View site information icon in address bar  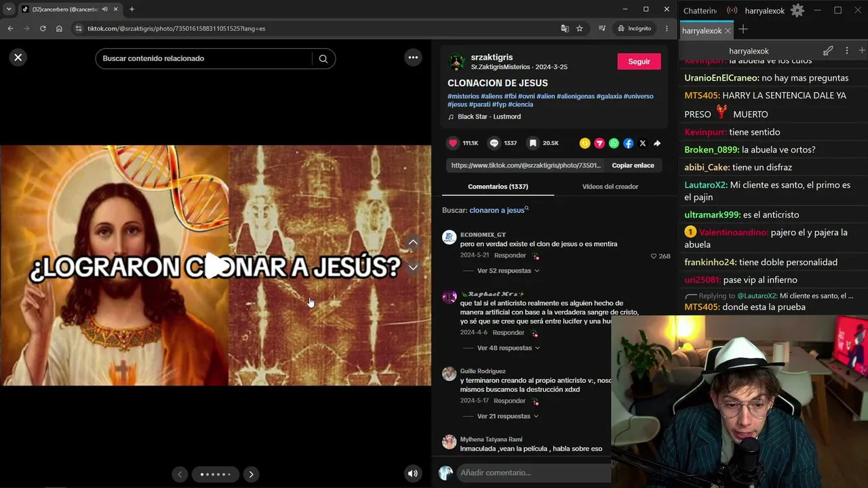pos(78,28)
